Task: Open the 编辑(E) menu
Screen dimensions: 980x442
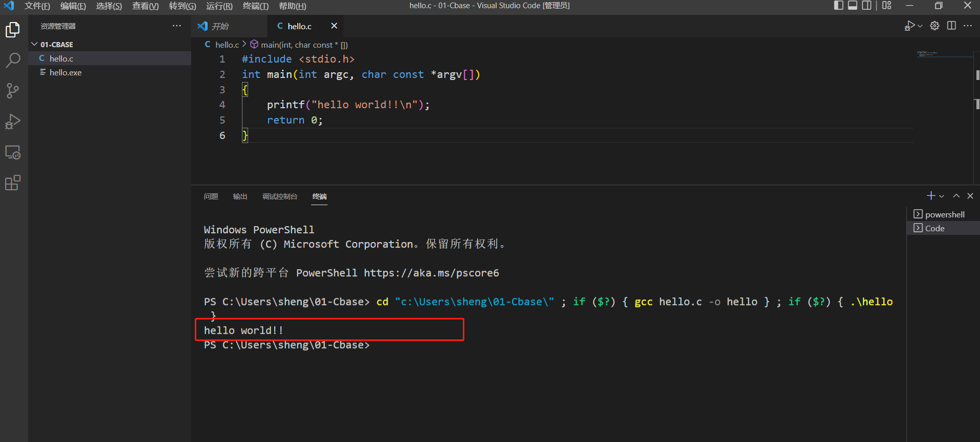Action: pos(73,6)
